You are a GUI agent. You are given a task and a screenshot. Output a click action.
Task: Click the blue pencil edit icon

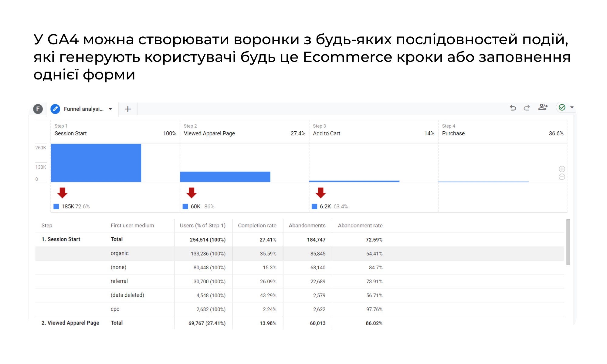[55, 109]
